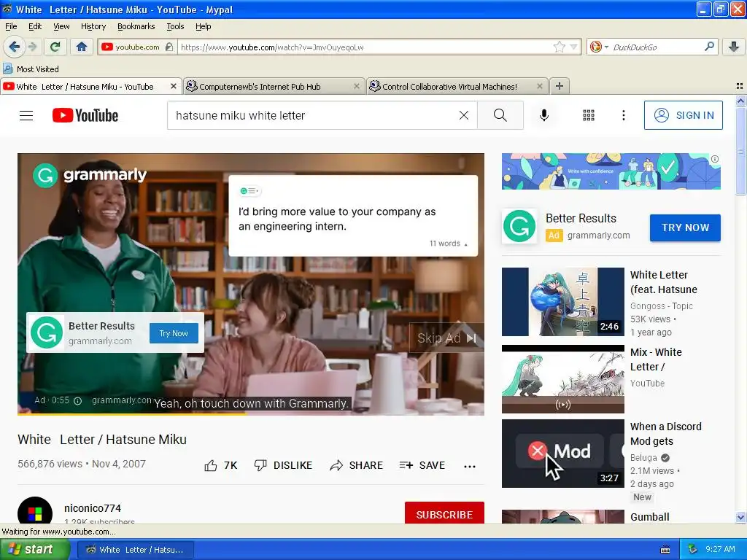Click the SIGN IN button
The height and width of the screenshot is (560, 747).
click(x=683, y=115)
